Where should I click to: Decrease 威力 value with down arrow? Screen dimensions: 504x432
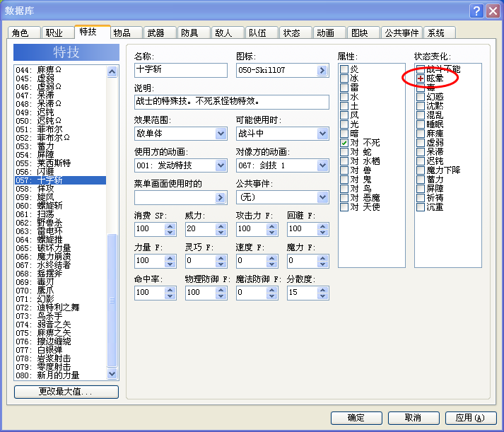(x=221, y=233)
